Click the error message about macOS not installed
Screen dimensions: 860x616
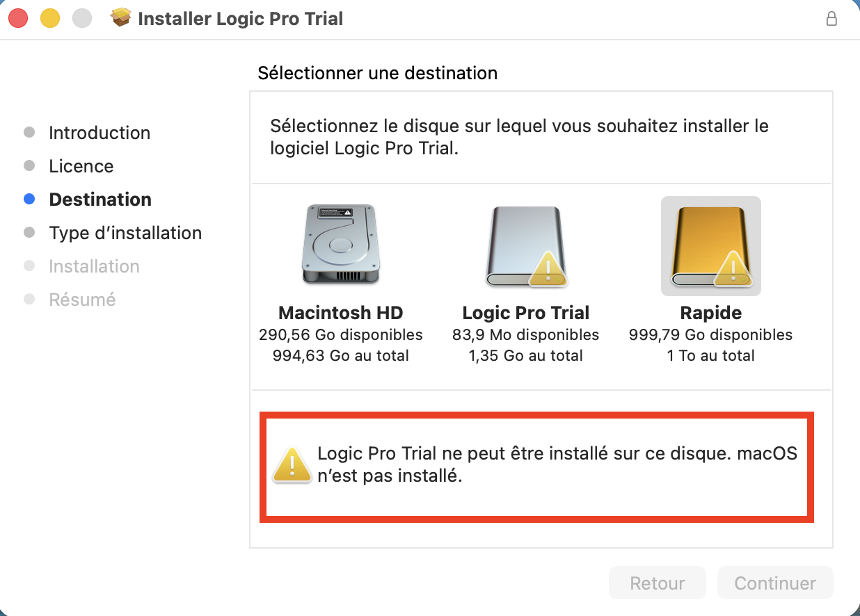pyautogui.click(x=557, y=464)
